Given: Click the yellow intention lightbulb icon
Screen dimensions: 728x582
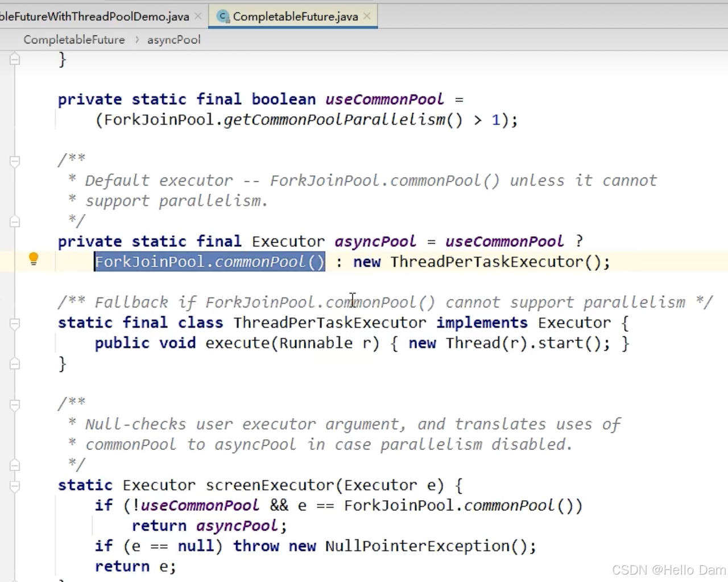Looking at the screenshot, I should 34,259.
